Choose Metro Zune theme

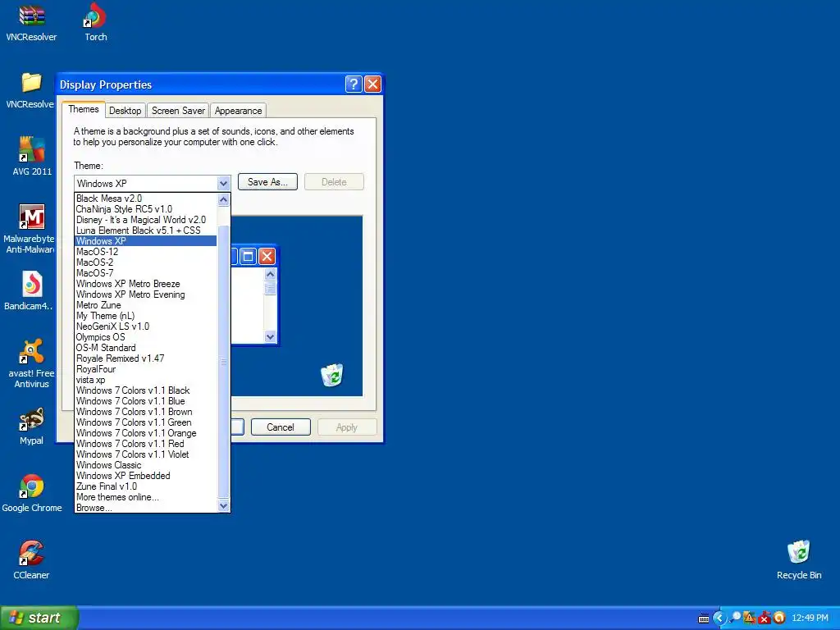146,305
